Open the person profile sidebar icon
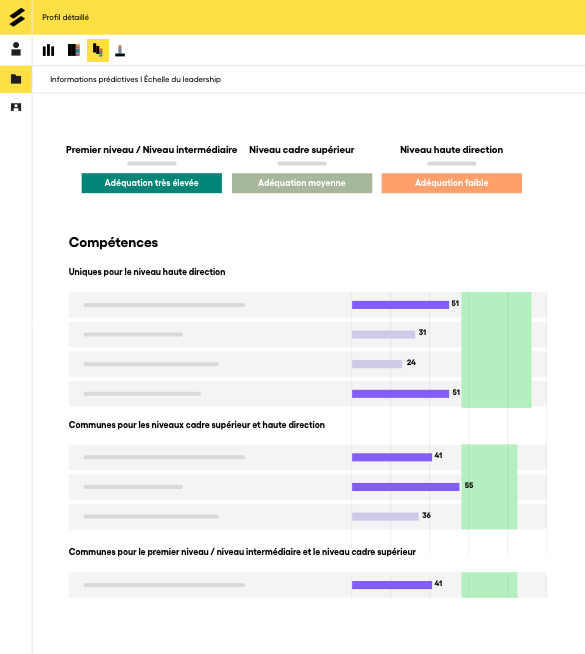 pyautogui.click(x=16, y=49)
